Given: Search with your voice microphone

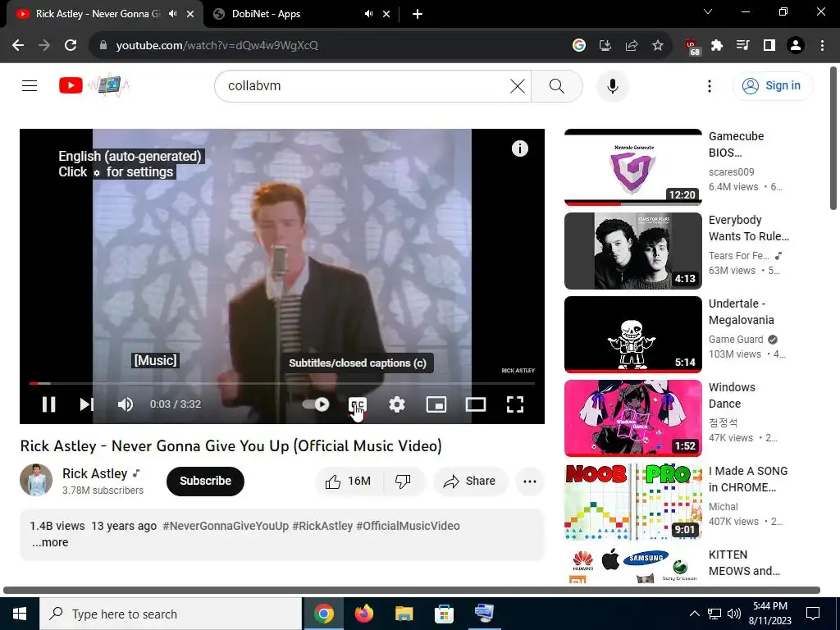Looking at the screenshot, I should click(x=613, y=85).
